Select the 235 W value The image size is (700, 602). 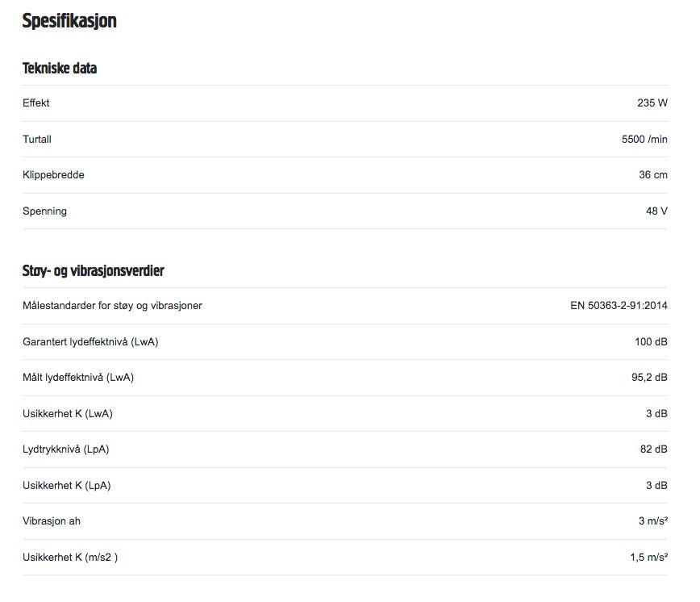point(652,103)
